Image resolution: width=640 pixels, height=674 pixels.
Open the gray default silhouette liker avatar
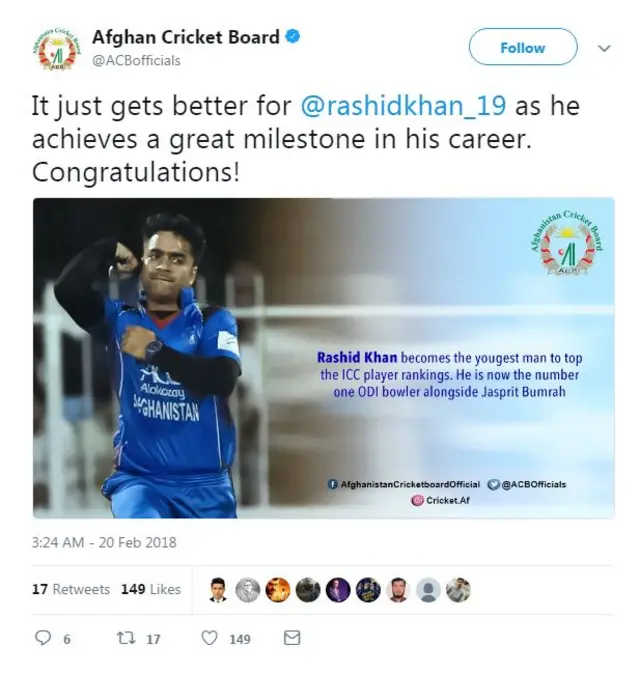[x=428, y=590]
